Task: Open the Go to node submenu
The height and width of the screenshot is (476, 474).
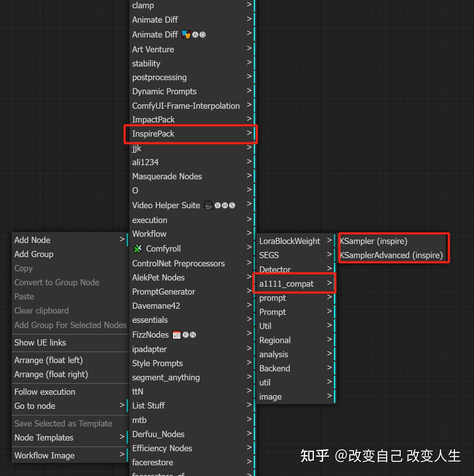Action: pyautogui.click(x=70, y=406)
